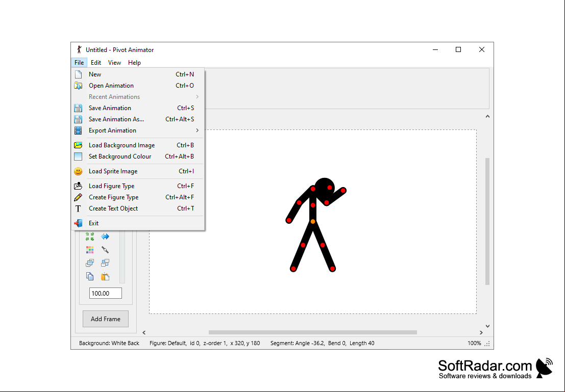The height and width of the screenshot is (392, 565).
Task: Select the stickman's lowered hand handle
Action: point(289,220)
